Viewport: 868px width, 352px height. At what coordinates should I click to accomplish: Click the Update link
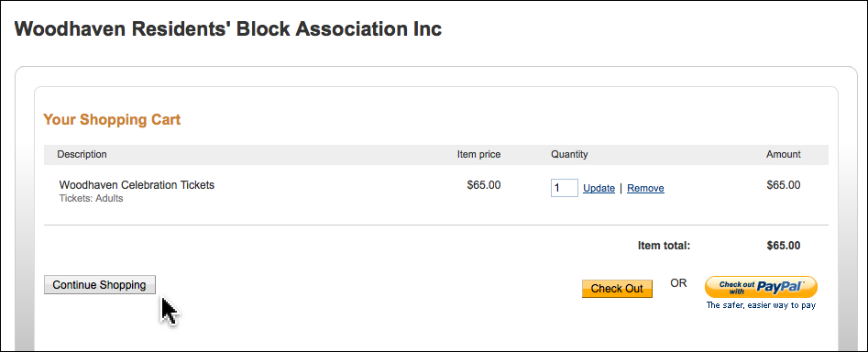(x=599, y=188)
